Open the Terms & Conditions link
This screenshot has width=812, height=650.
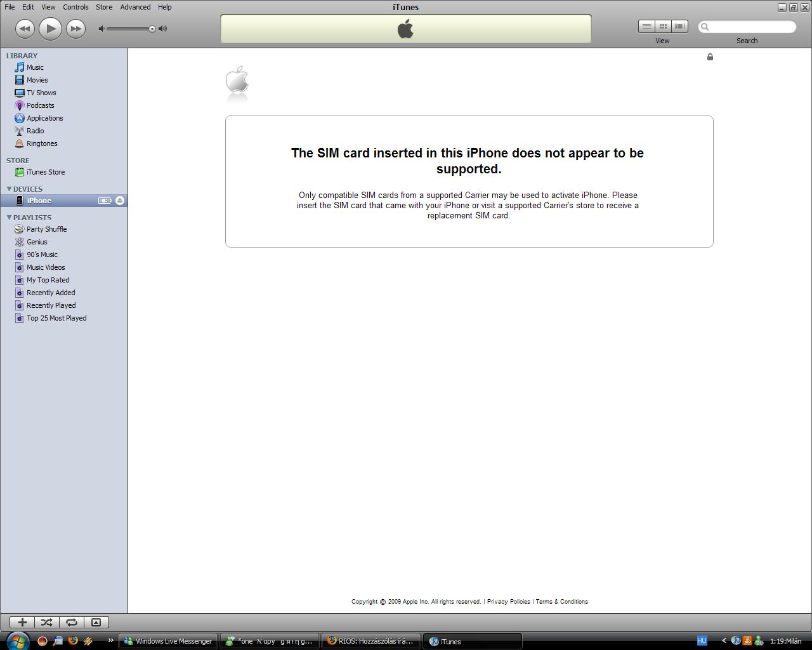tap(561, 602)
